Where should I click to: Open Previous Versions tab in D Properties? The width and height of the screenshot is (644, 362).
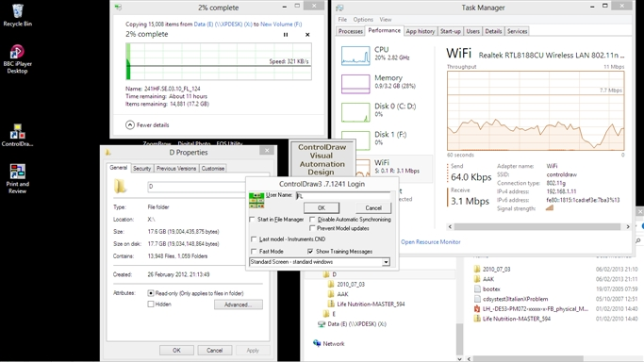pyautogui.click(x=176, y=169)
